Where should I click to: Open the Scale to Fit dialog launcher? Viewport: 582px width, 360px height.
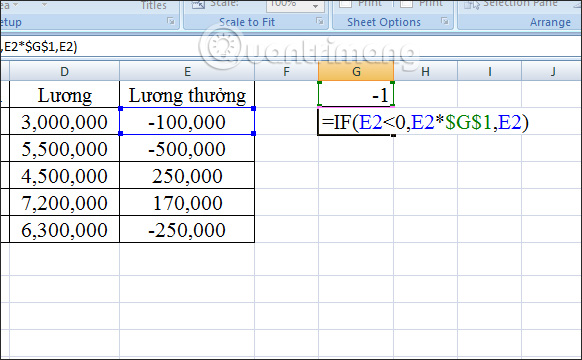pos(320,21)
